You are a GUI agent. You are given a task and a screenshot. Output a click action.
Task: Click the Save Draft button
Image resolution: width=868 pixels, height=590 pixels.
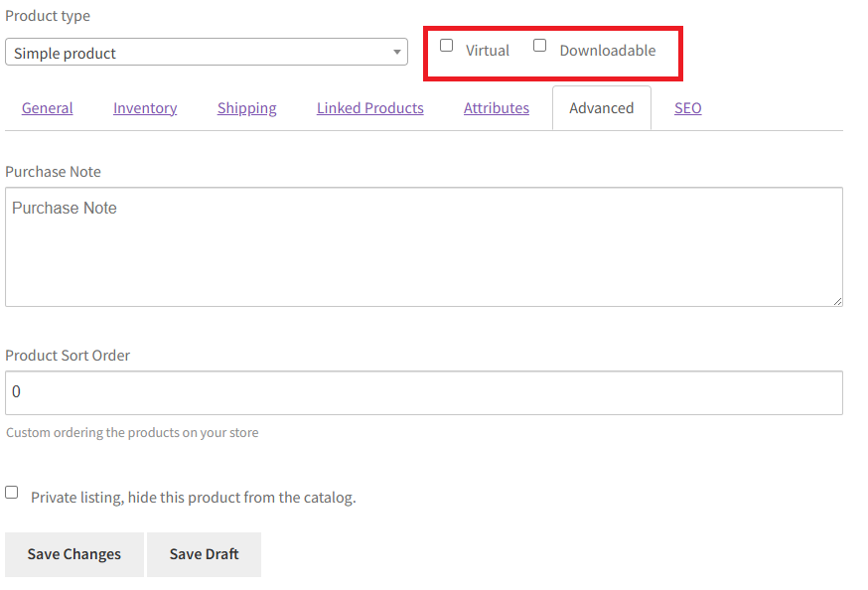[x=205, y=554]
